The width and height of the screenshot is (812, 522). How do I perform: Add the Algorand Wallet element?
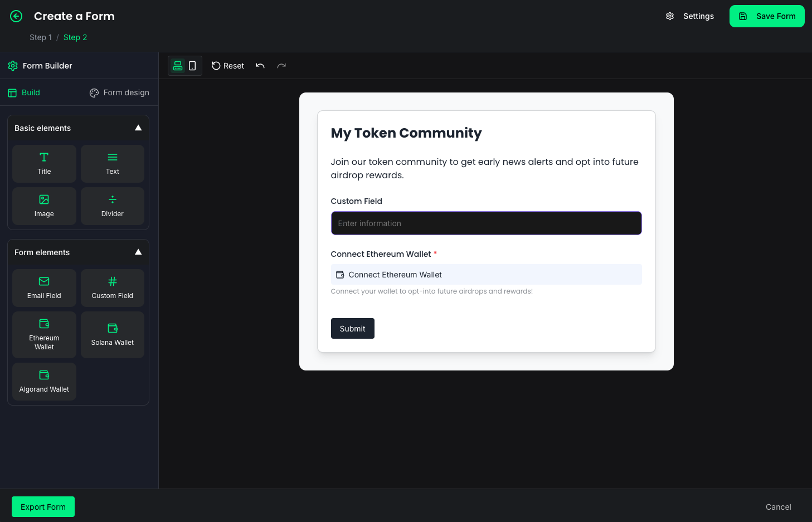pyautogui.click(x=44, y=382)
